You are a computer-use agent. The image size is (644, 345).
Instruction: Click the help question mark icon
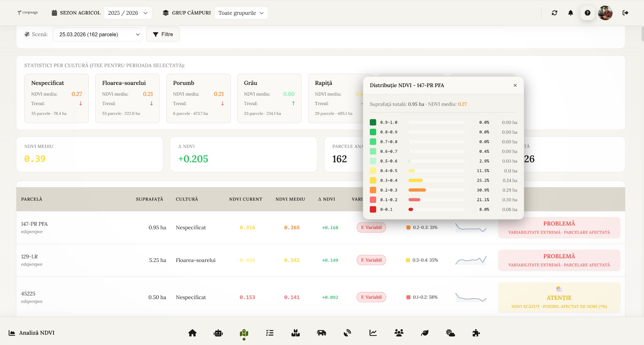pyautogui.click(x=587, y=13)
